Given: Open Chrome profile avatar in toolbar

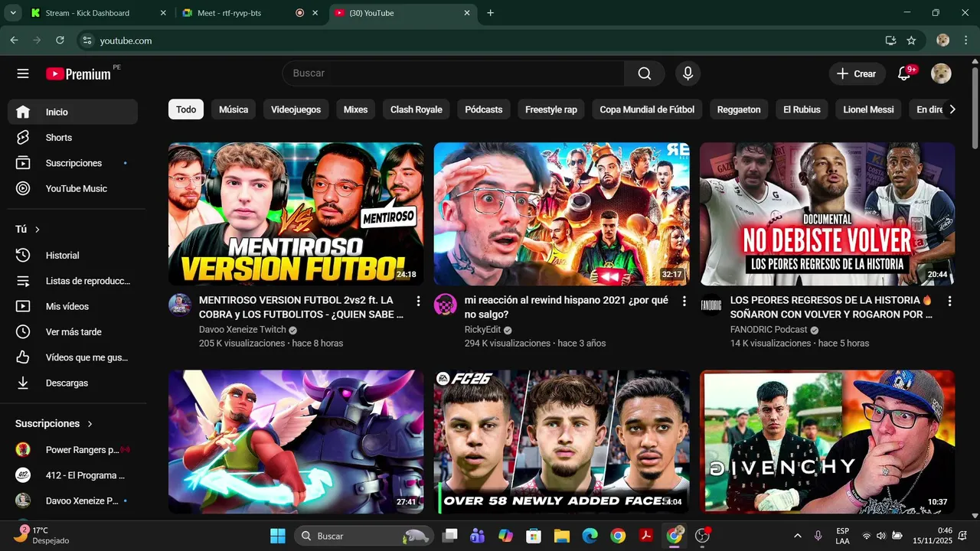Looking at the screenshot, I should tap(943, 41).
